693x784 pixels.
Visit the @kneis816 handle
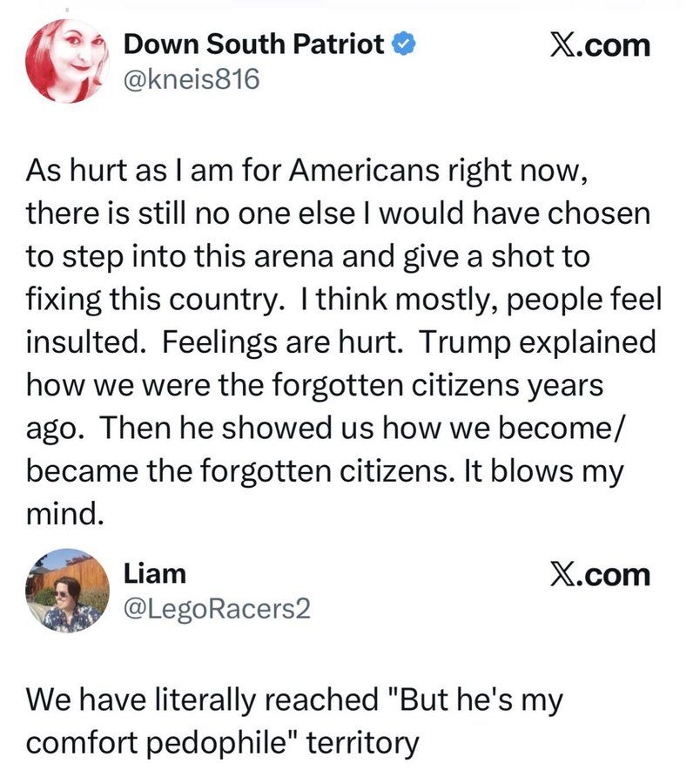coord(192,79)
